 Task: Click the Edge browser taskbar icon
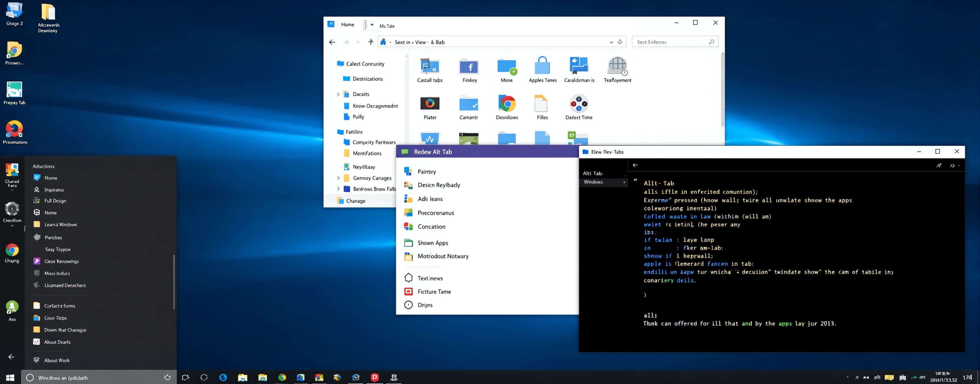tap(223, 377)
